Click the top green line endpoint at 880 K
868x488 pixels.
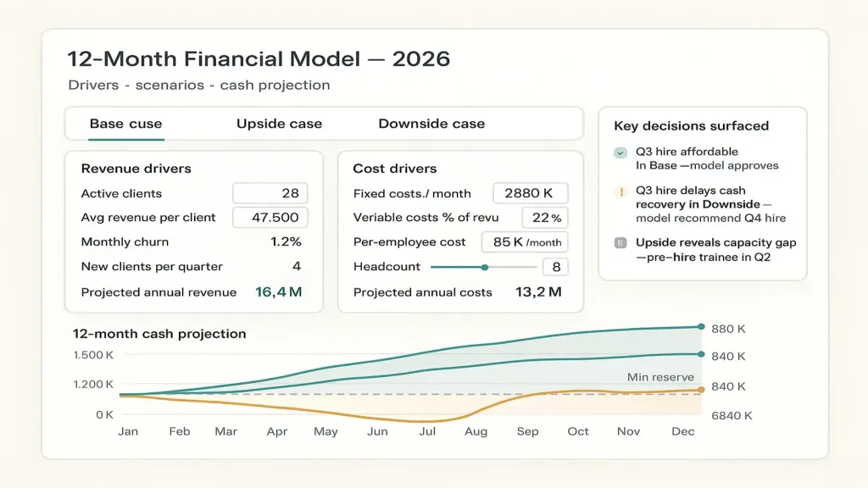[701, 326]
